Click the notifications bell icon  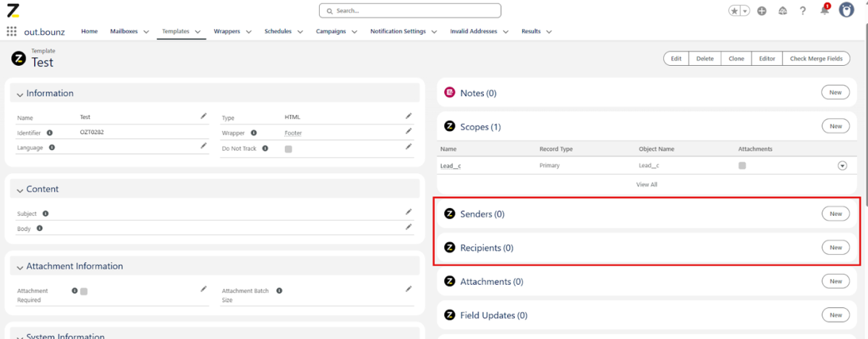(825, 10)
